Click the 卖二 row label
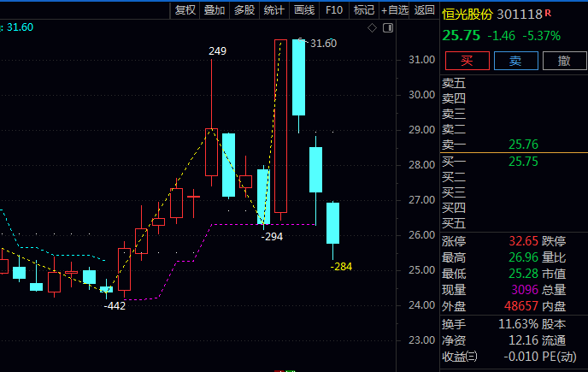This screenshot has height=372, width=588. pyautogui.click(x=454, y=129)
